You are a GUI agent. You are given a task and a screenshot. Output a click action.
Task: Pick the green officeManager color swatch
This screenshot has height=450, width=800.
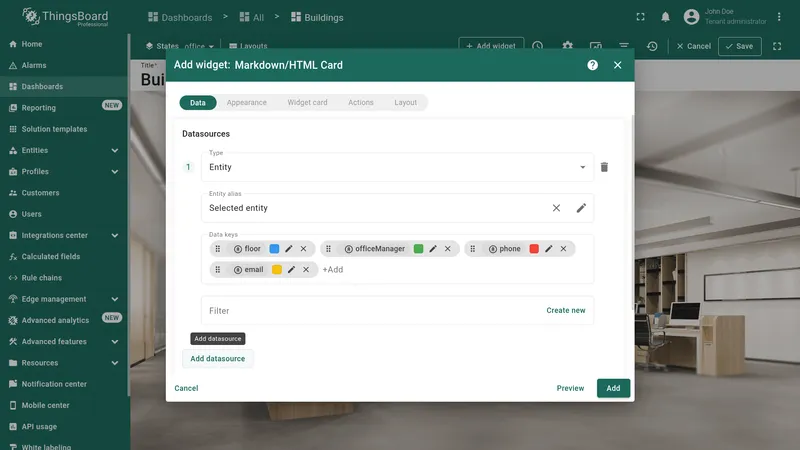[x=418, y=248]
